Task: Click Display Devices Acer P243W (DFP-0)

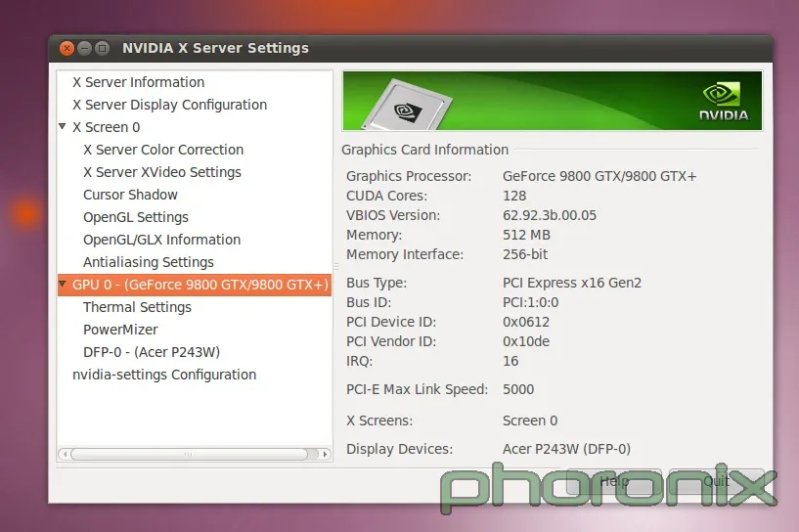Action: (x=566, y=449)
